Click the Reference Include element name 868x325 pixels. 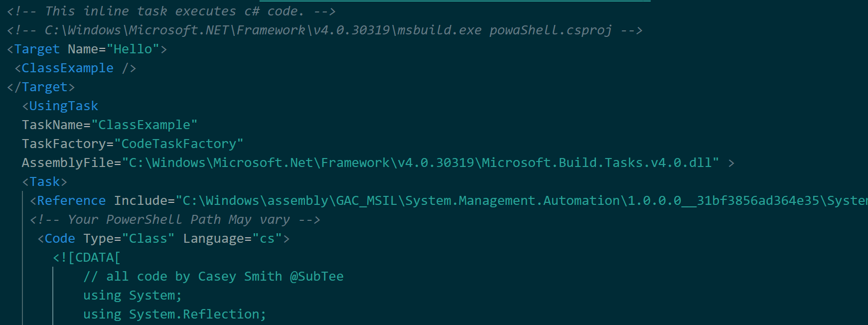[x=71, y=201]
